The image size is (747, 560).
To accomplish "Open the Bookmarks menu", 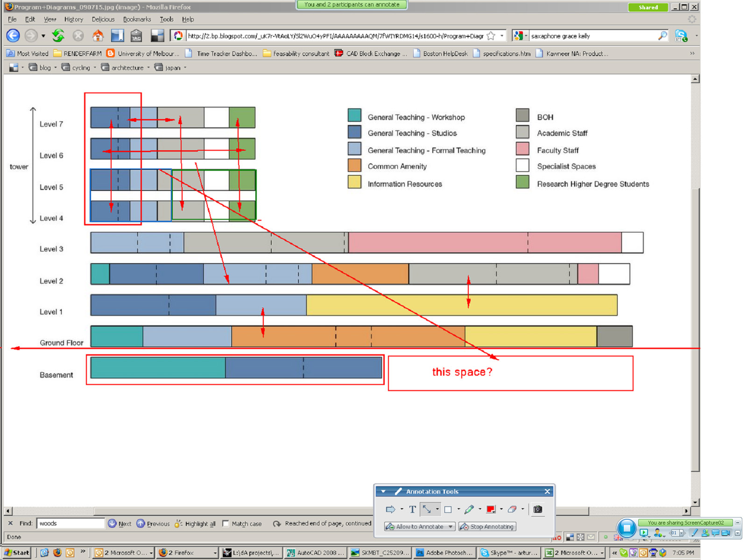I will 137,19.
